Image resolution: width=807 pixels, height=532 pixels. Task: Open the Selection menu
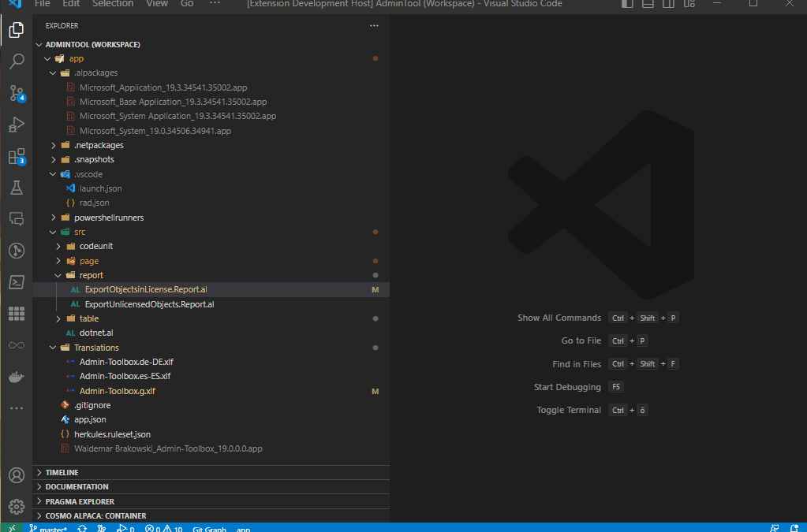[113, 4]
